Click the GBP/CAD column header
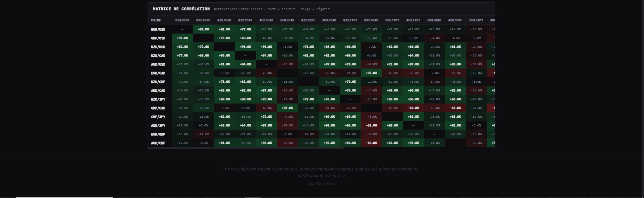Screen dimensions: 644x198 371,20
